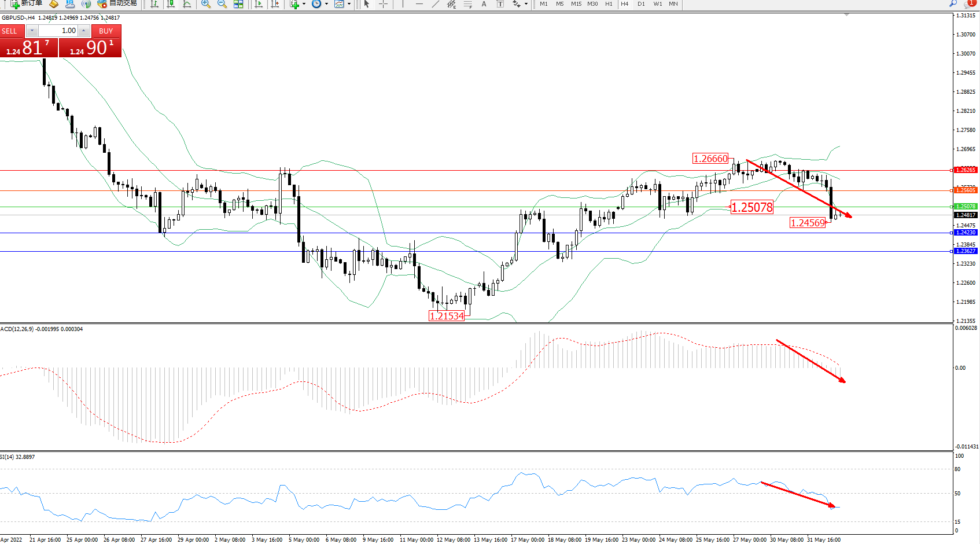
Task: Open the tile windows grid icon
Action: tap(238, 4)
